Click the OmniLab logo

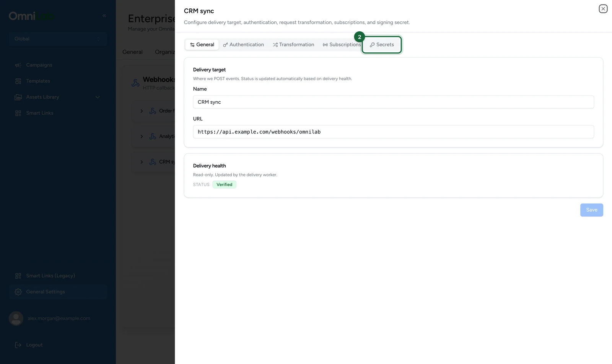pos(31,16)
